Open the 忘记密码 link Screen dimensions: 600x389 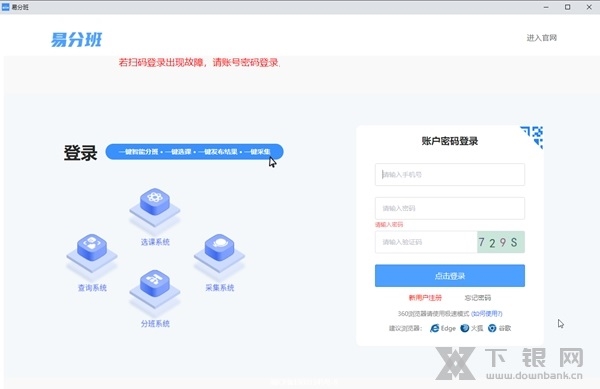coord(478,298)
